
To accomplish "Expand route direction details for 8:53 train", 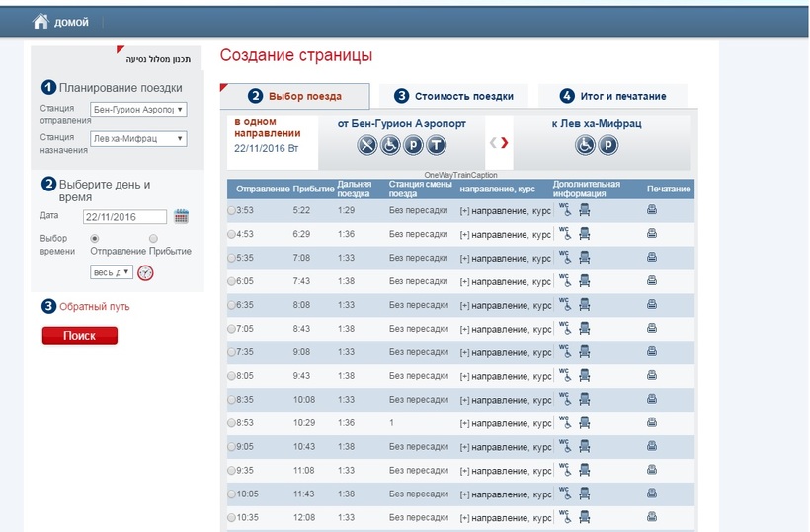I will pyautogui.click(x=464, y=422).
